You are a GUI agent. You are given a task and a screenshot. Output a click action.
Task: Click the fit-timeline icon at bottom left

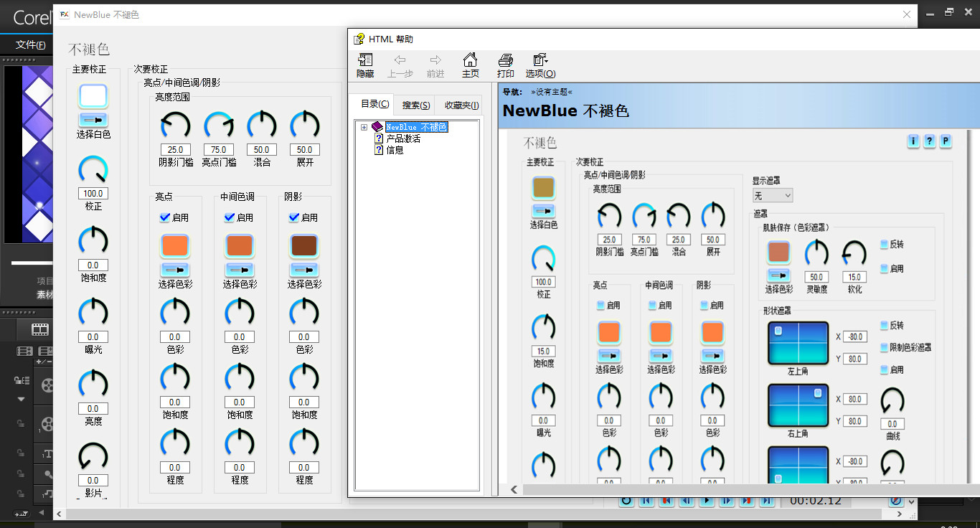click(21, 514)
